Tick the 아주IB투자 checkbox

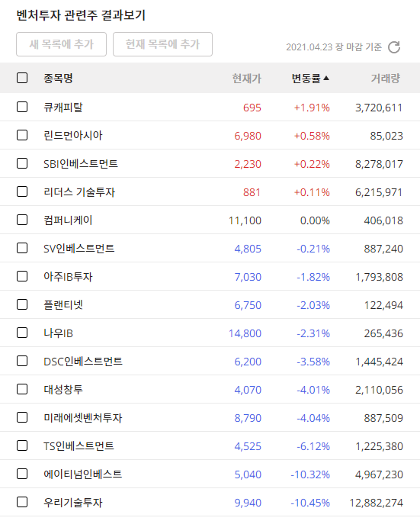(22, 276)
